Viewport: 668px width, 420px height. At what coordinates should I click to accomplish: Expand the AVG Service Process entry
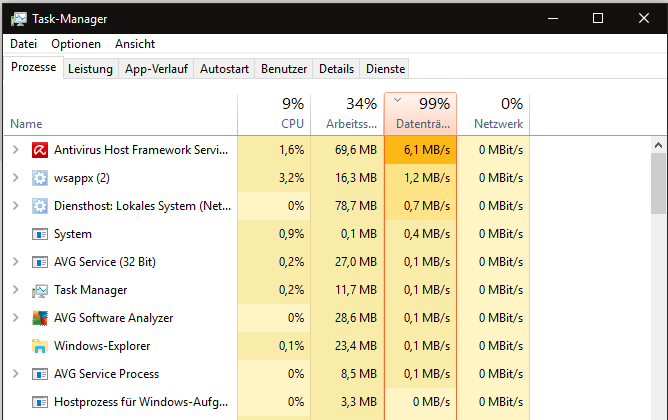pyautogui.click(x=15, y=374)
